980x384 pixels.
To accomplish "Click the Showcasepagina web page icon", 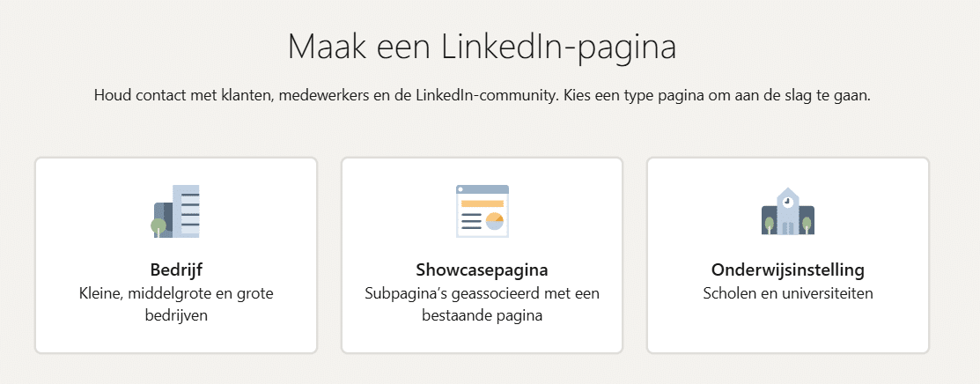I will (x=482, y=211).
